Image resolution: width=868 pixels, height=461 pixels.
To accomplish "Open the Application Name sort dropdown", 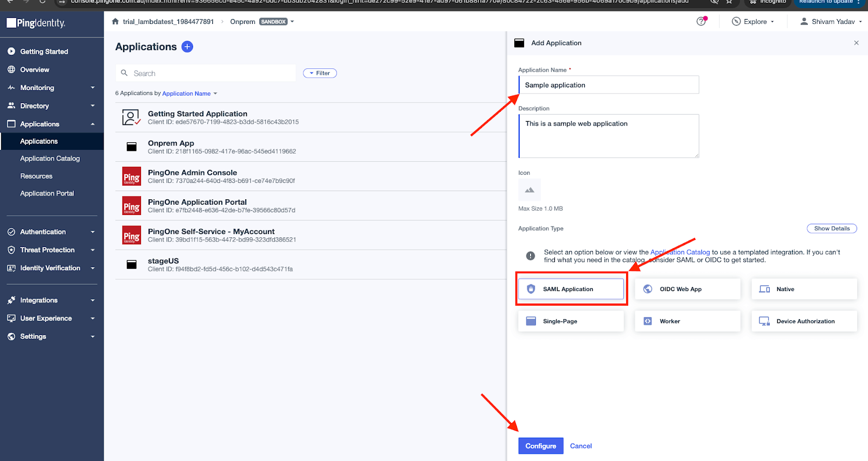I will (189, 93).
